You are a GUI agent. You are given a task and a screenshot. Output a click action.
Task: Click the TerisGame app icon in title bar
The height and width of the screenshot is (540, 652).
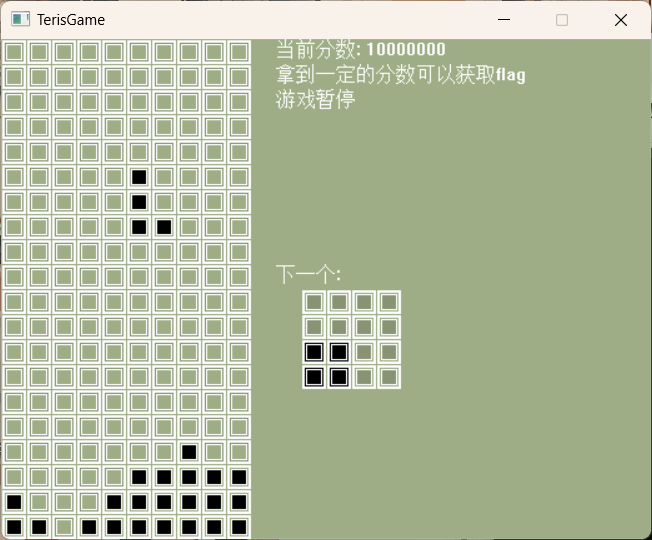click(20, 20)
